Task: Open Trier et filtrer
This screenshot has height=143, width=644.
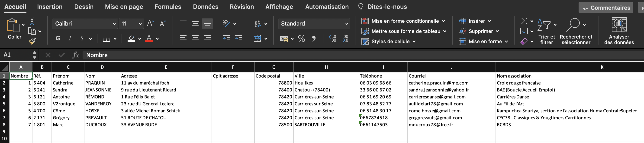Action: coord(547,31)
